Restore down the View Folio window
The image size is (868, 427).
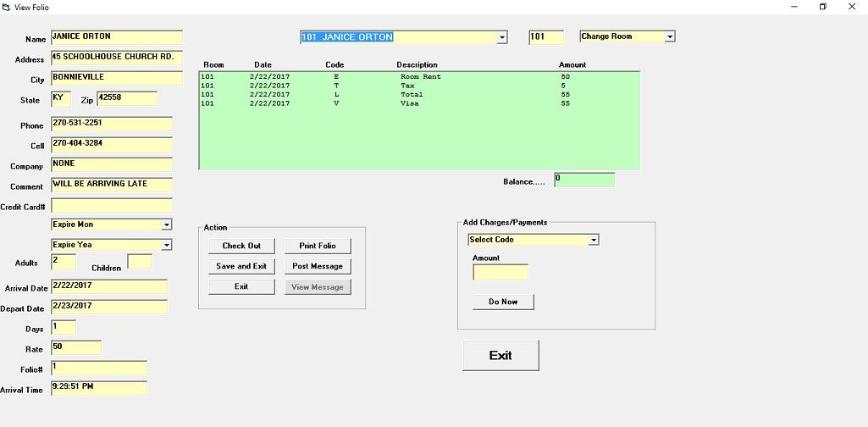coord(823,7)
